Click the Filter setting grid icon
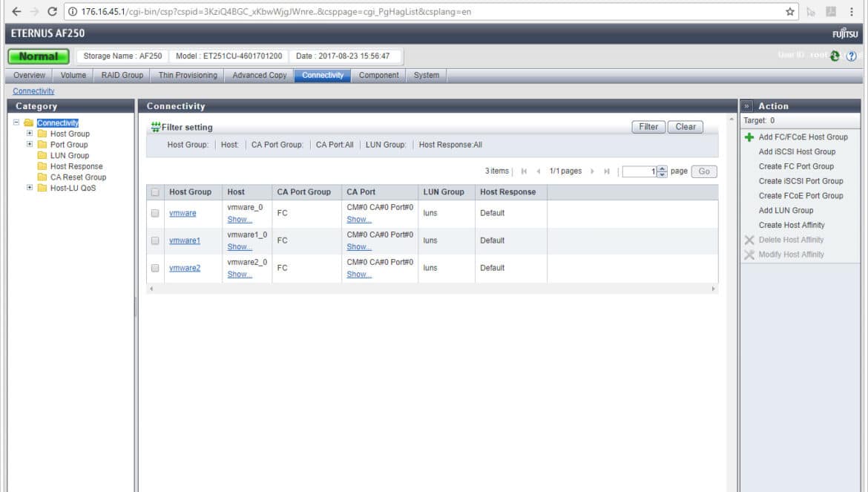 point(156,128)
